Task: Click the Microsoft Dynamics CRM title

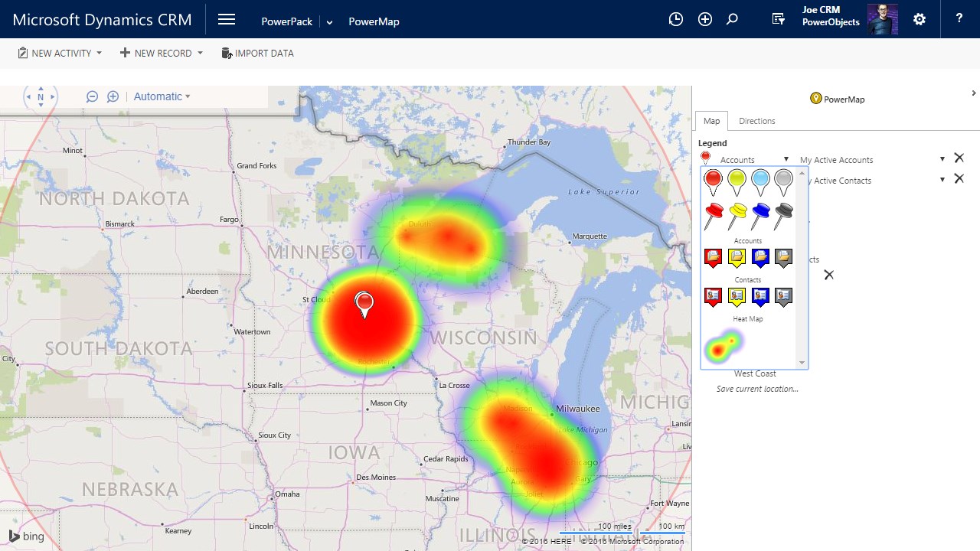Action: click(x=103, y=20)
